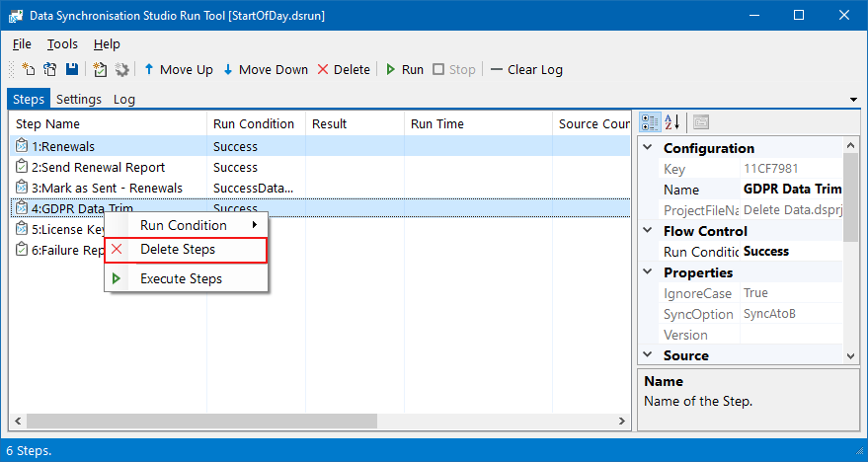The width and height of the screenshot is (868, 462).
Task: Click property grid scrollbar up arrow
Action: [851, 145]
